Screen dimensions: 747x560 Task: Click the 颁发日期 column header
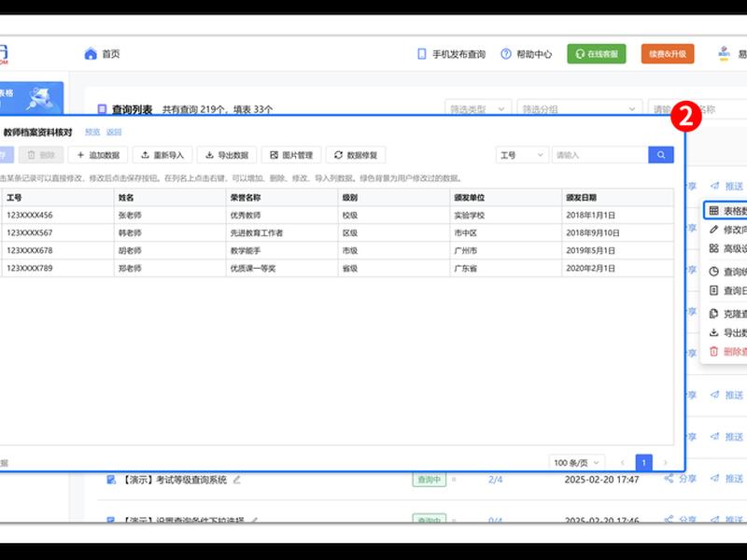coord(617,197)
